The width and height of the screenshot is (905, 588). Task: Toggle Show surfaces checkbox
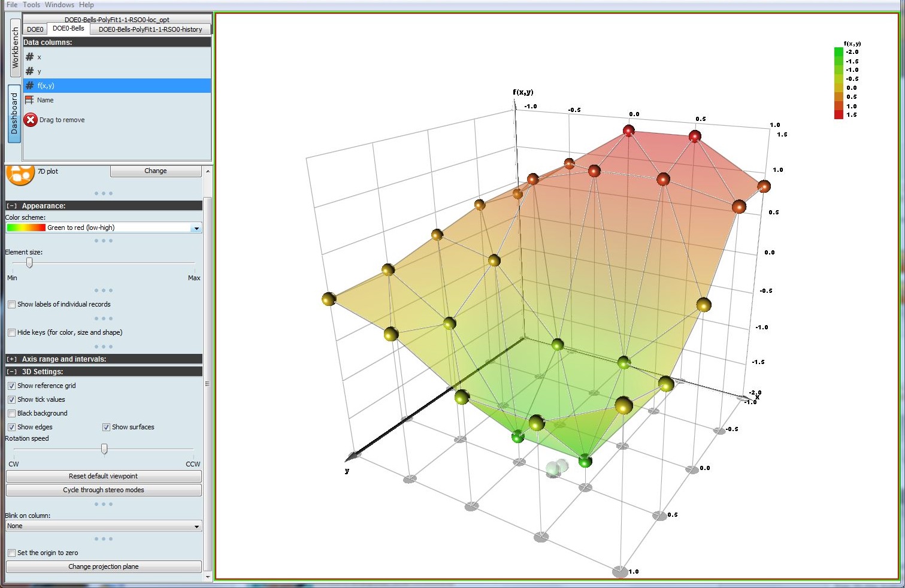click(106, 427)
